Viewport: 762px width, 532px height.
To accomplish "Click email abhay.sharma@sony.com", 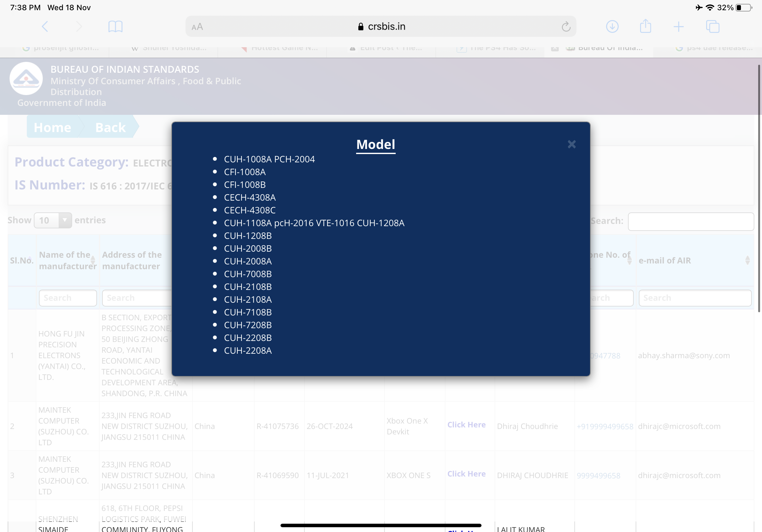I will (x=684, y=356).
